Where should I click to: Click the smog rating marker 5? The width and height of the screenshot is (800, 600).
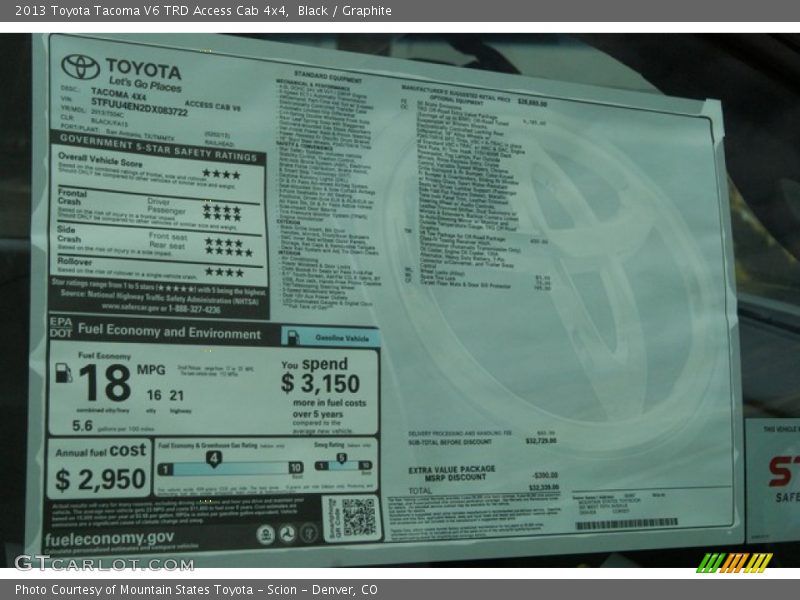(x=341, y=458)
